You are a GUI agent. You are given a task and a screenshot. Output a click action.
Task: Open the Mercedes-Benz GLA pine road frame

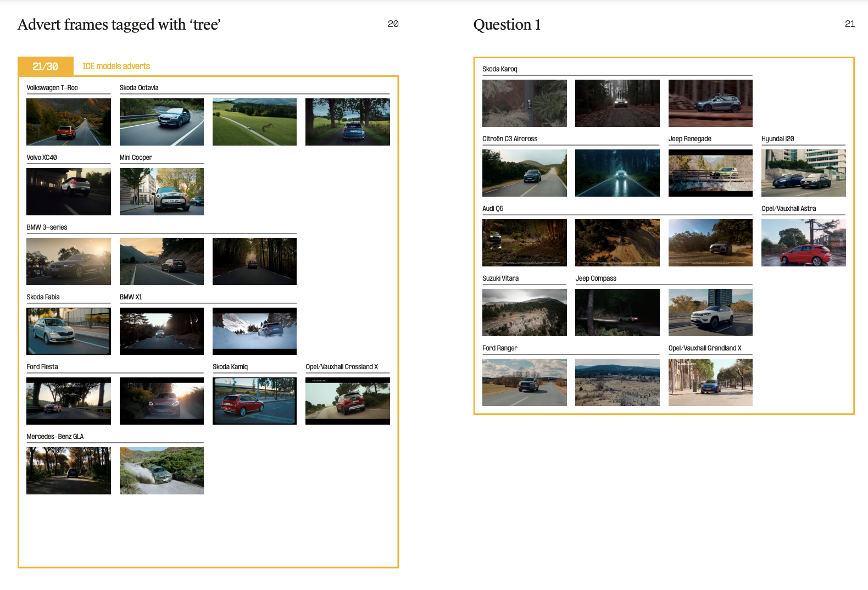point(69,471)
